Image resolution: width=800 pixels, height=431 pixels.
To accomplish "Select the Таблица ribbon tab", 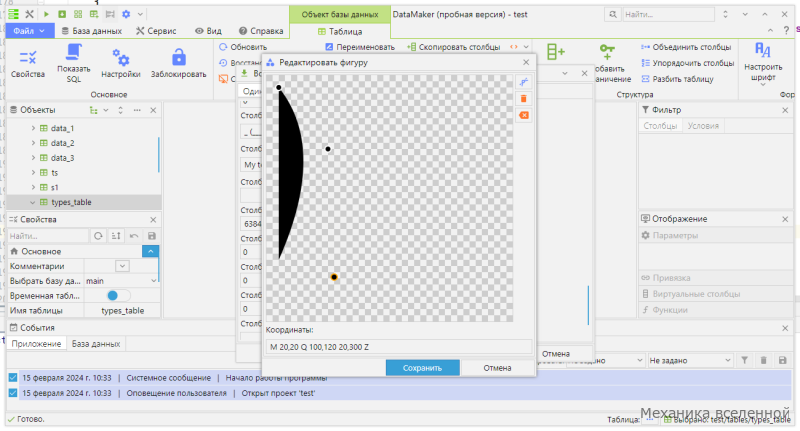I will (x=340, y=31).
